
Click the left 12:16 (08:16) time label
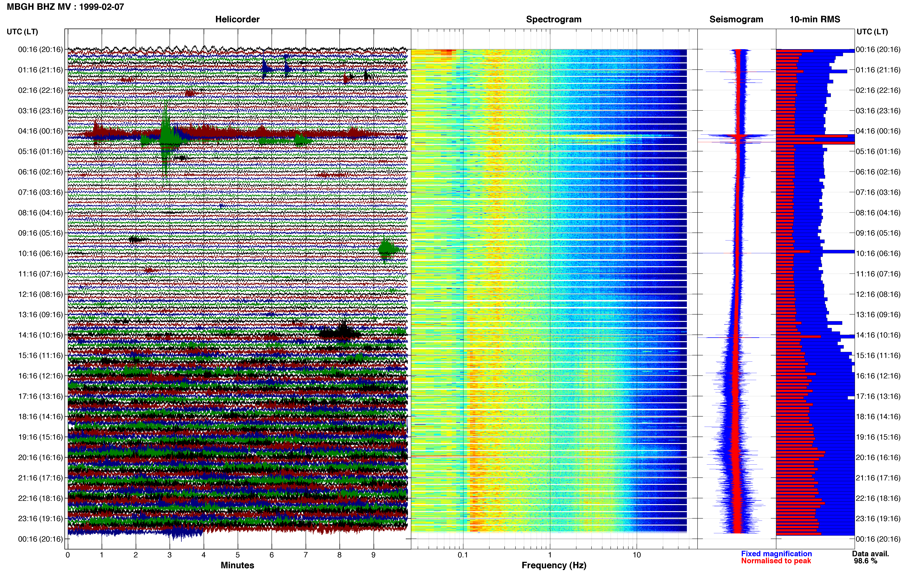[41, 294]
